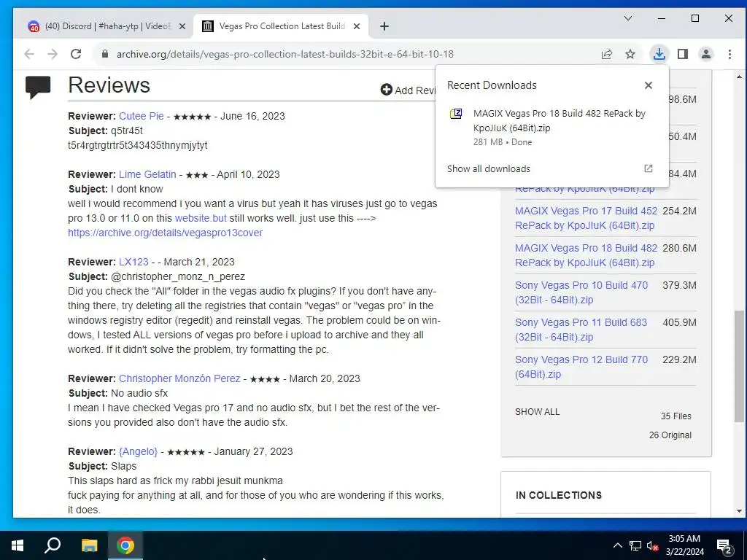Show all downloads
The image size is (747, 560).
488,168
